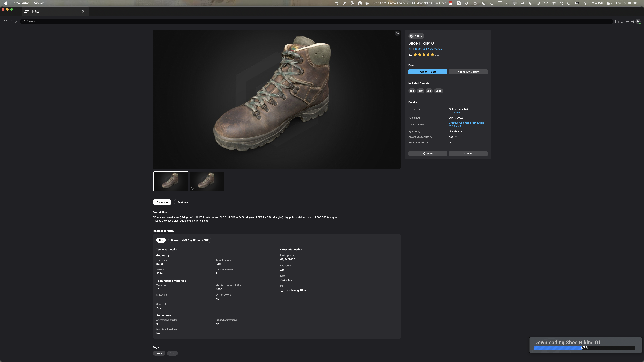Open the meeting reminder in menu bar
This screenshot has width=644, height=362.
pyautogui.click(x=409, y=3)
